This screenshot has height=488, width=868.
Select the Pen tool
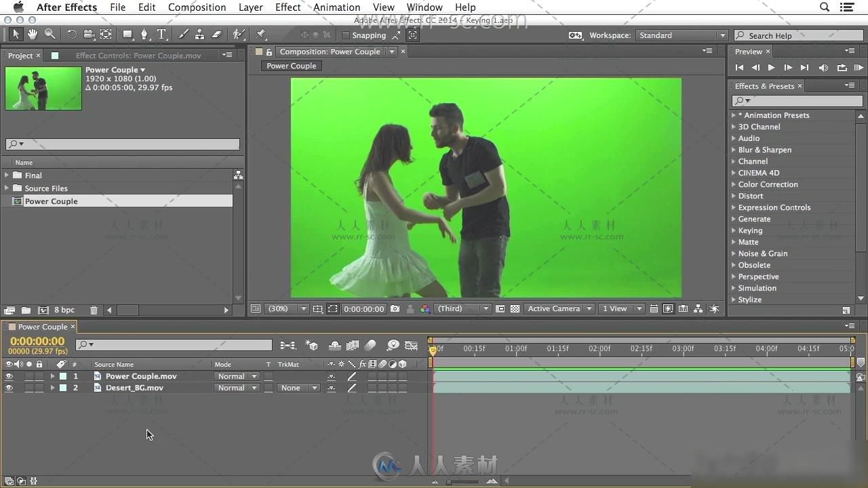click(144, 35)
